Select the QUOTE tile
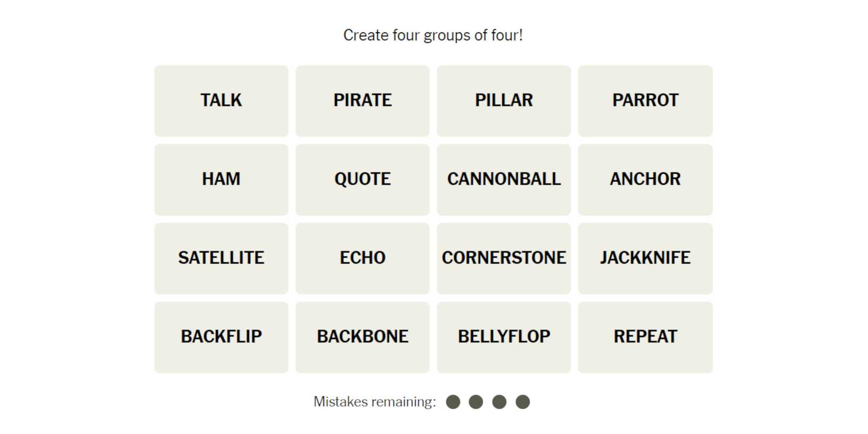The height and width of the screenshot is (434, 868). pyautogui.click(x=362, y=179)
